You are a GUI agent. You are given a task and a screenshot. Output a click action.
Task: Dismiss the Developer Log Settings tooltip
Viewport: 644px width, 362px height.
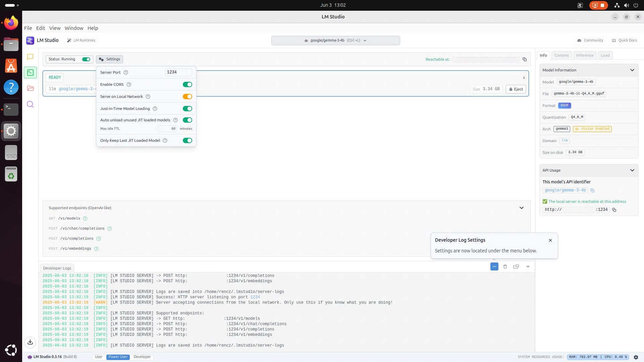coord(550,240)
